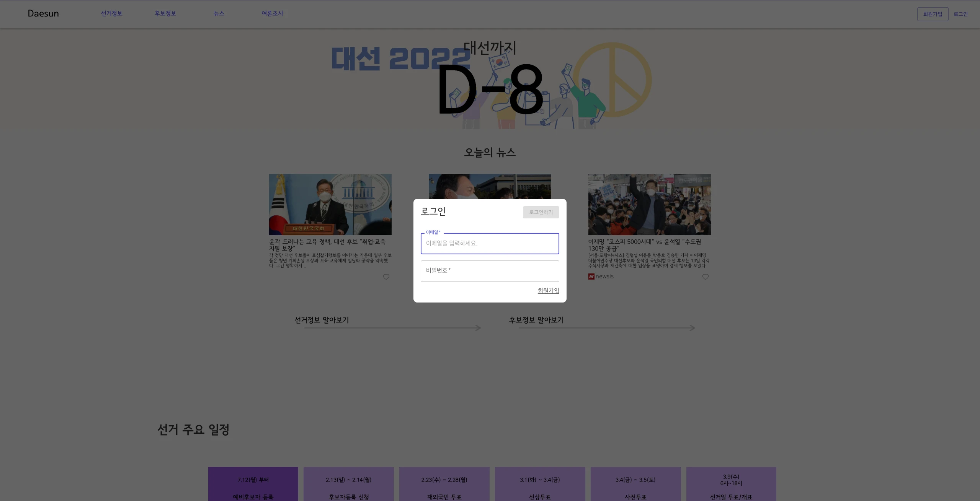Switch to the 뉴스 section
The height and width of the screenshot is (501, 980).
tap(219, 13)
